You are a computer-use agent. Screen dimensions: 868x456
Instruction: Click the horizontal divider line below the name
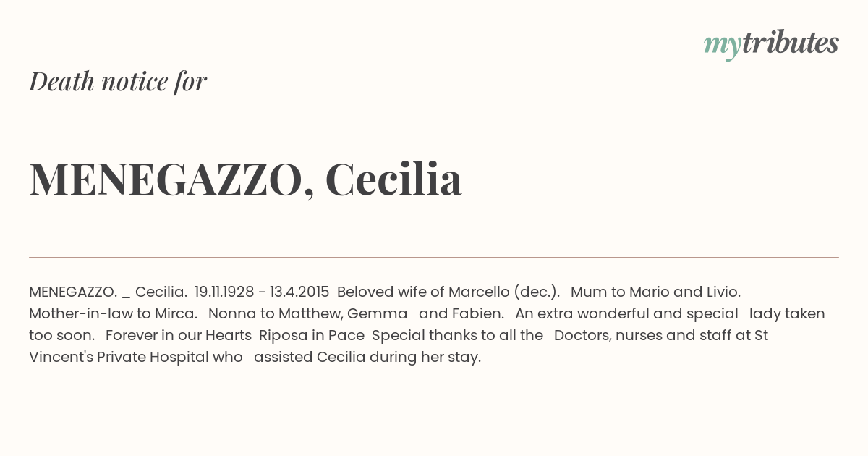tap(434, 257)
